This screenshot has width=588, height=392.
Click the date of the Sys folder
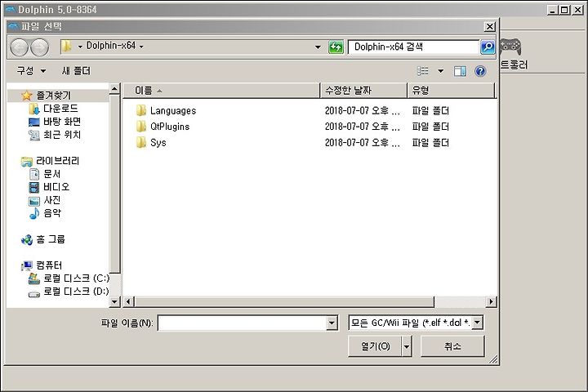363,143
